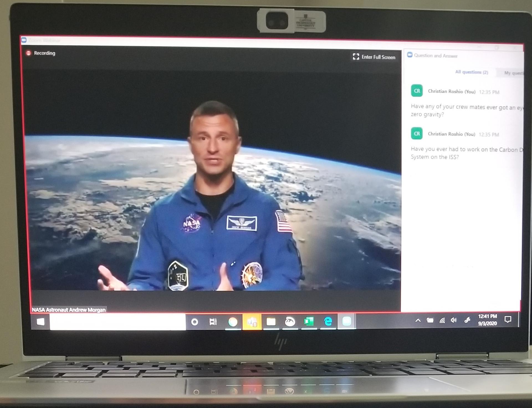Click the taskbar clock and date
The width and height of the screenshot is (532, 408).
point(487,320)
